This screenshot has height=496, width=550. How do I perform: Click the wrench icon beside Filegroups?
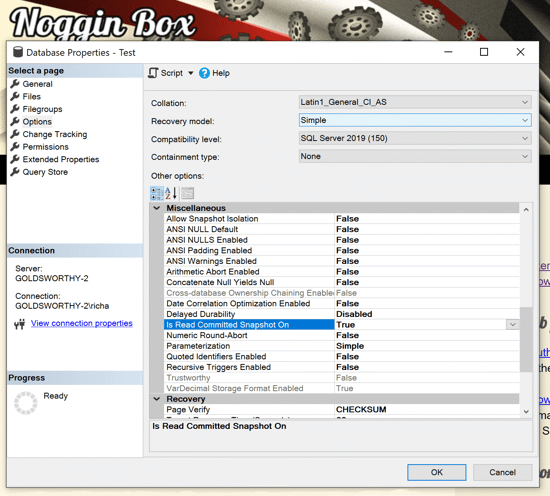[15, 109]
